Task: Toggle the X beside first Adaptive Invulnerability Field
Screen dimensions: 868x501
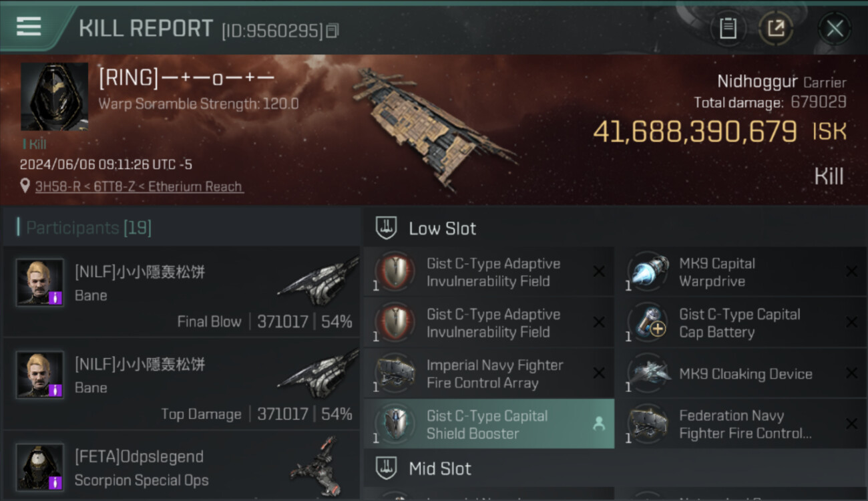Action: [x=599, y=271]
